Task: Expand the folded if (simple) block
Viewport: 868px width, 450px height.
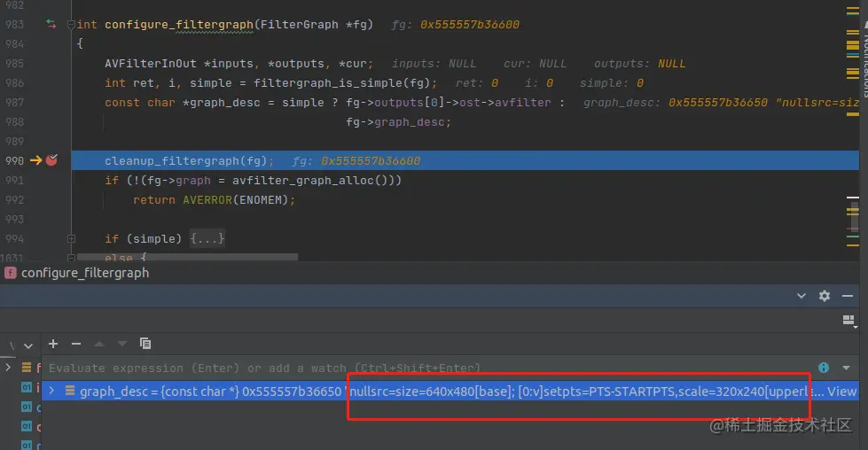Action: pos(71,239)
